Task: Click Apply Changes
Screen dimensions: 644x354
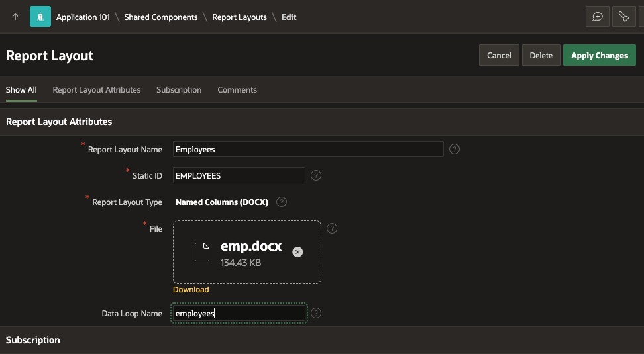Action: pos(599,55)
